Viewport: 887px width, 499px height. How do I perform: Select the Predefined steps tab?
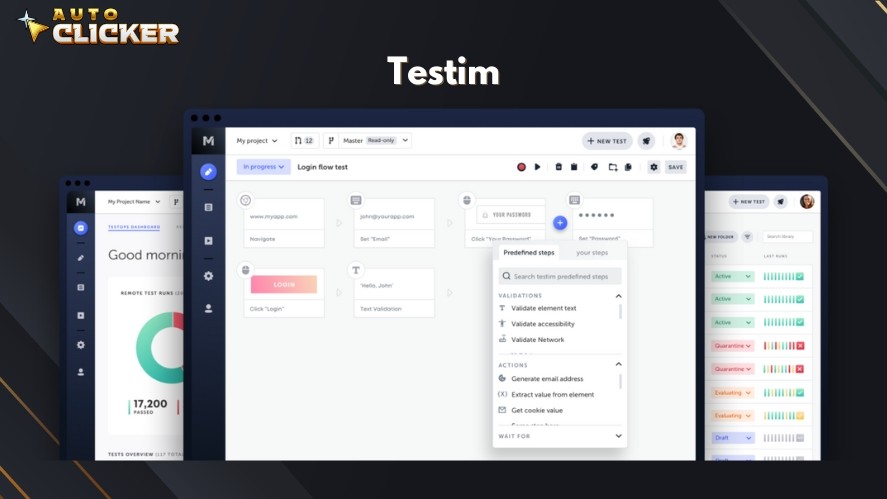point(528,252)
